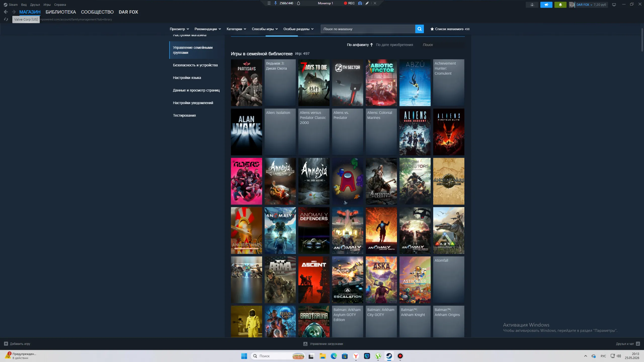Click the recorder's water drop icon
Viewport: 644px width, 362px height.
(x=299, y=3)
